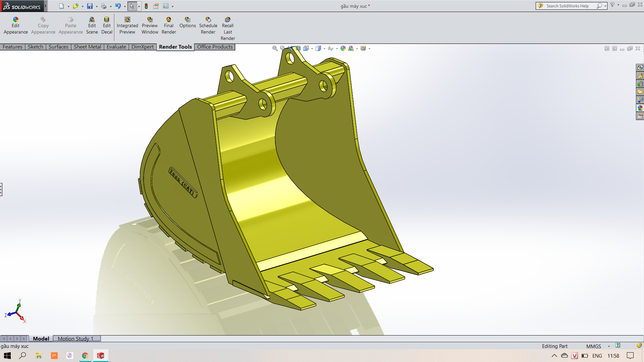This screenshot has width=644, height=362.
Task: Open Custom Properties task pane tab
Action: [640, 116]
